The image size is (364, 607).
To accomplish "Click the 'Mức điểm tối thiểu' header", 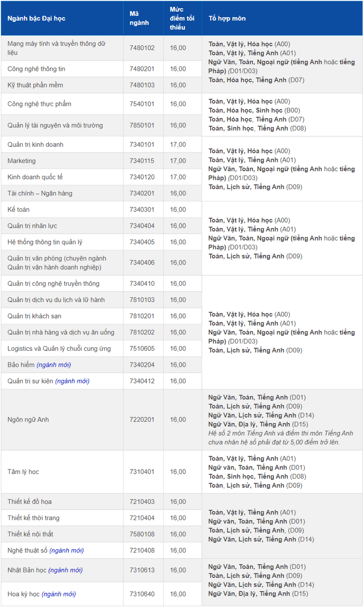I will click(x=182, y=18).
